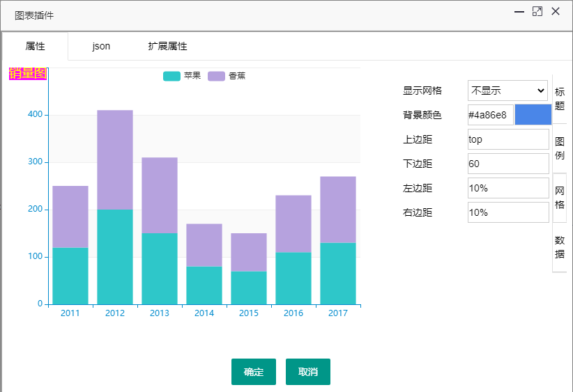
Task: Click the 2012 x-axis label
Action: click(x=115, y=313)
